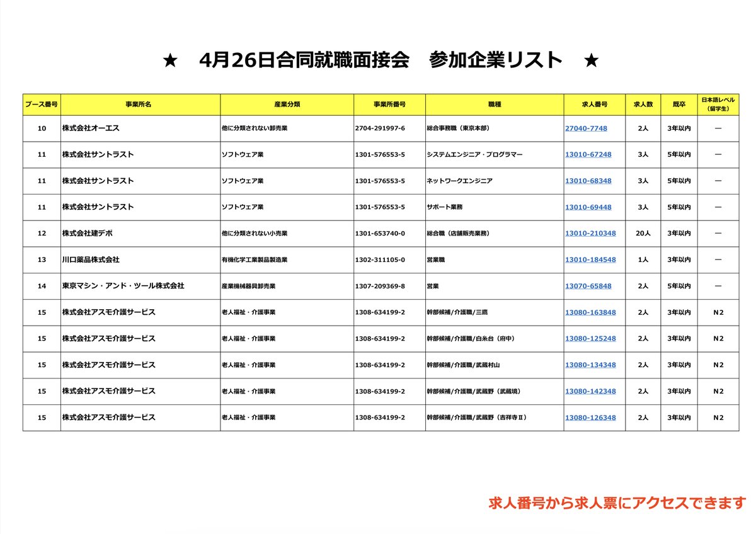Image resolution: width=756 pixels, height=534 pixels.
Task: Click the 求人番号 column header
Action: pos(595,105)
